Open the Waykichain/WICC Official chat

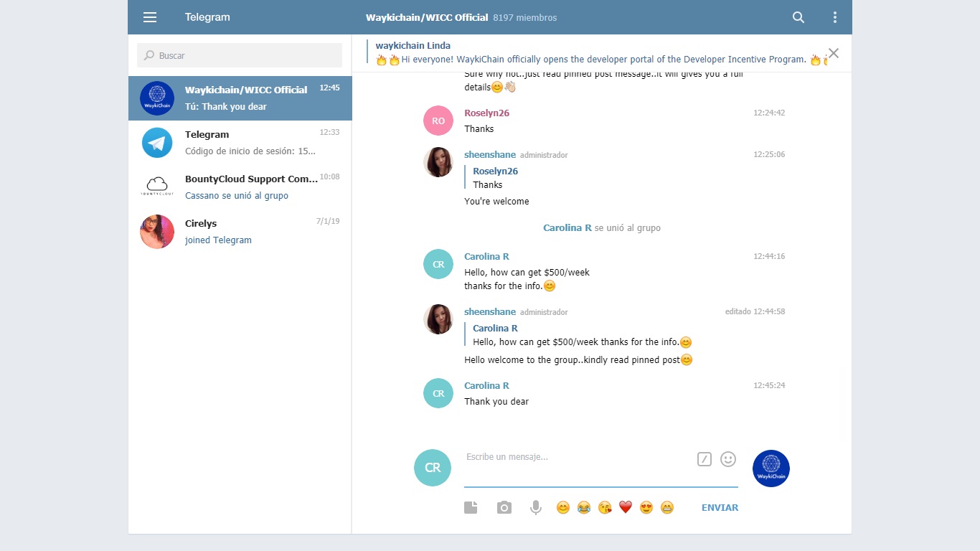(240, 98)
